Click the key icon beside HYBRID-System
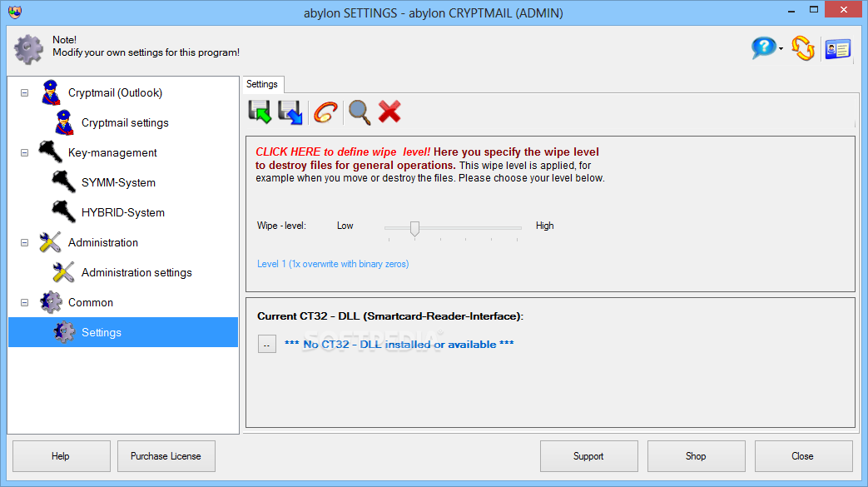 (63, 211)
